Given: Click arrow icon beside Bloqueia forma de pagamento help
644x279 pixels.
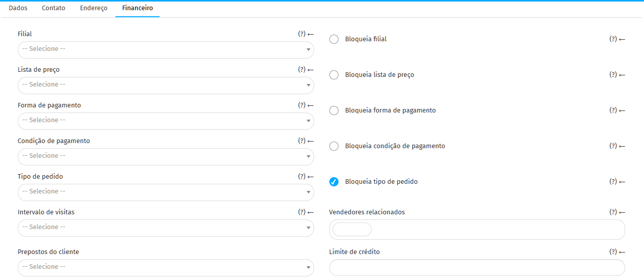Looking at the screenshot, I should coord(622,110).
